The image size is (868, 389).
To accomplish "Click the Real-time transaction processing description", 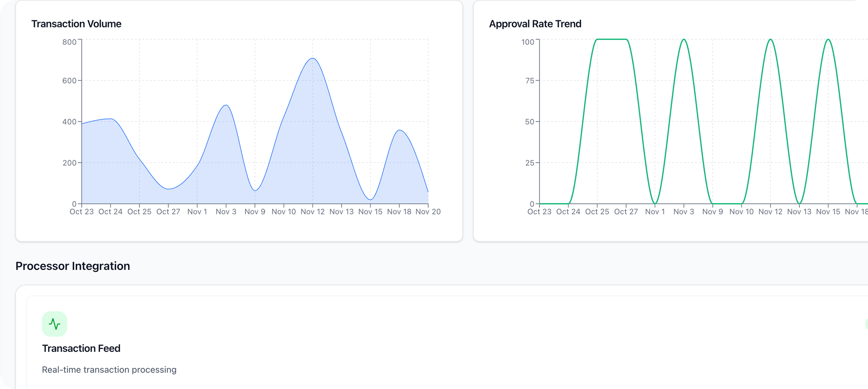I will (109, 369).
